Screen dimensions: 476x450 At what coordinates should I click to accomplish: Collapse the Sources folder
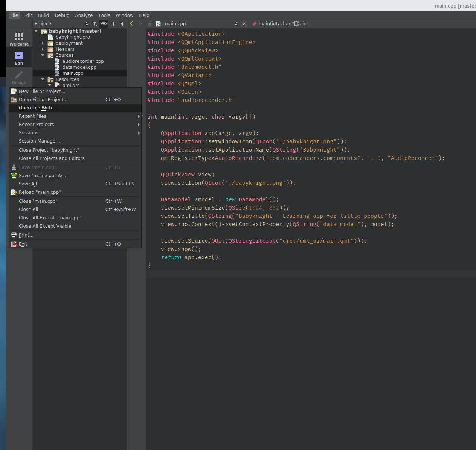pyautogui.click(x=43, y=55)
